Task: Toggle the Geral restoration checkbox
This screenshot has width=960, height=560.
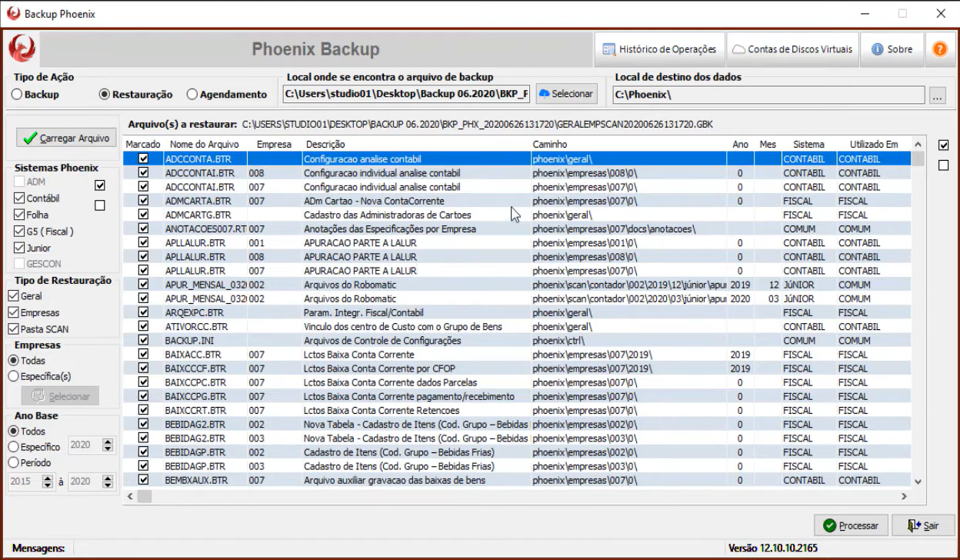Action: (13, 296)
